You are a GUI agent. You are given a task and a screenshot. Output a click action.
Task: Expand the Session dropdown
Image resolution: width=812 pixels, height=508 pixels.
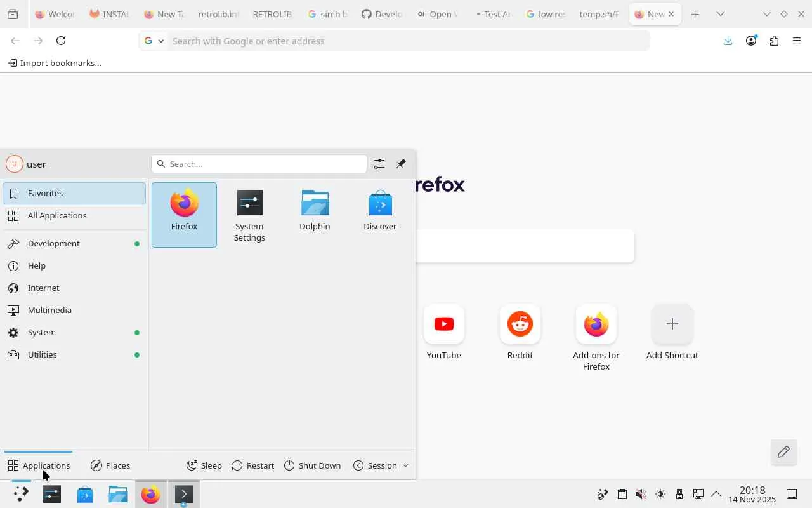pyautogui.click(x=381, y=465)
